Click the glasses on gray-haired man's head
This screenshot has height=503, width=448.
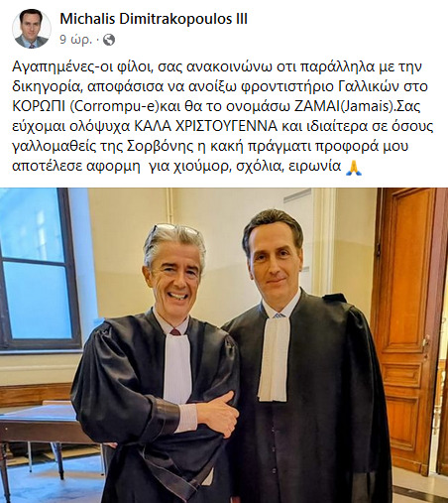click(x=173, y=232)
